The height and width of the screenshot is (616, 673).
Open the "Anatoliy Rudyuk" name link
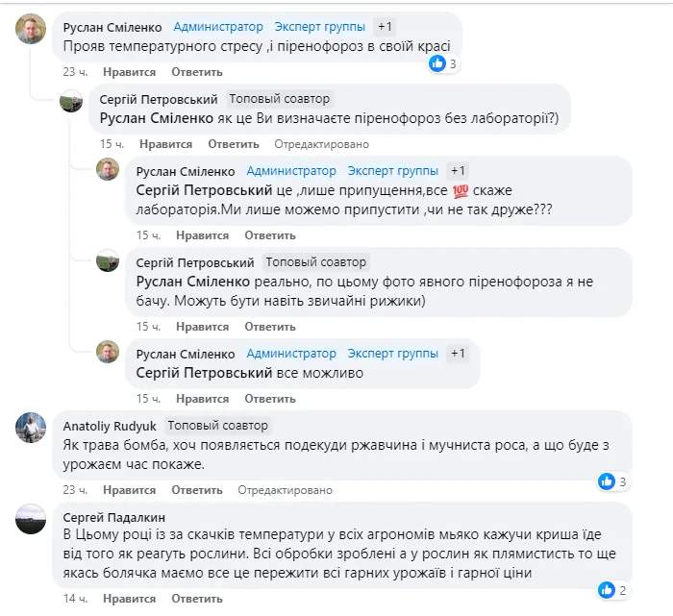coord(110,425)
